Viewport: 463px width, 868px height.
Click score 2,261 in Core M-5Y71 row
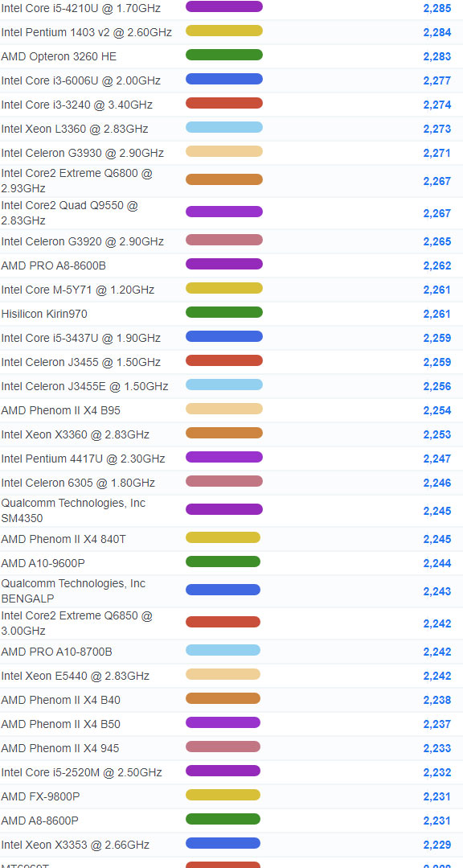[x=437, y=290]
